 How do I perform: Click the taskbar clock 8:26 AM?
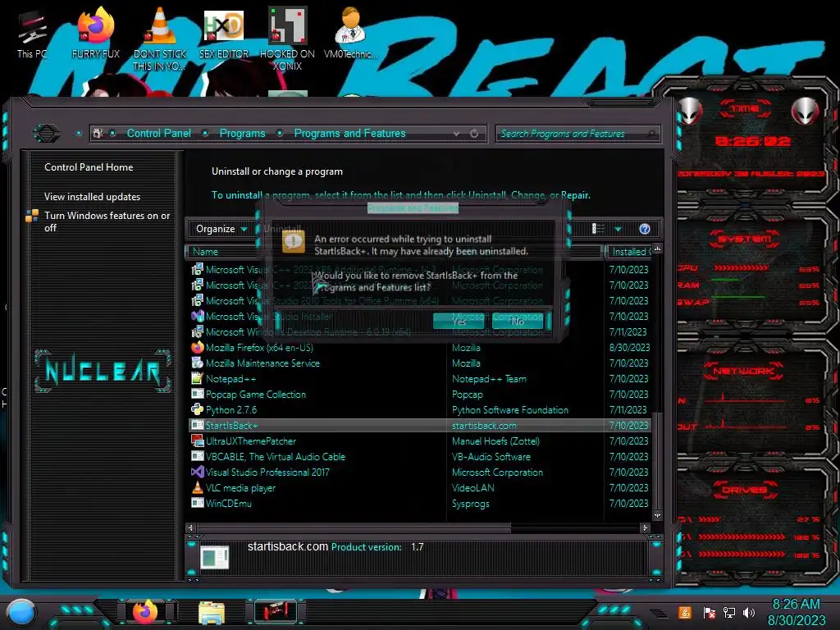pos(796,605)
